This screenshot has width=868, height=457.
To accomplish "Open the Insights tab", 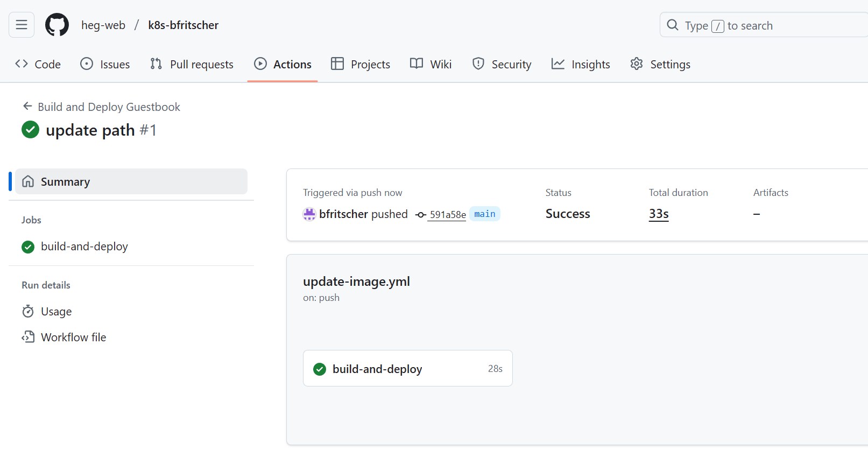I will [x=581, y=65].
